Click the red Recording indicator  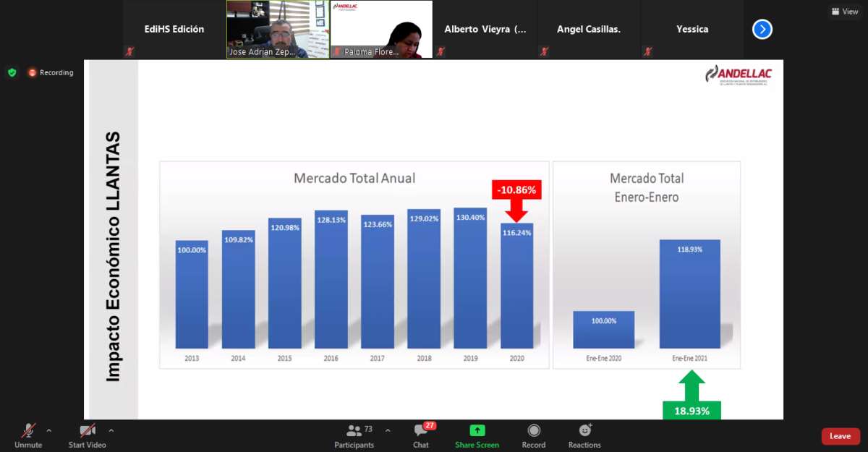51,72
